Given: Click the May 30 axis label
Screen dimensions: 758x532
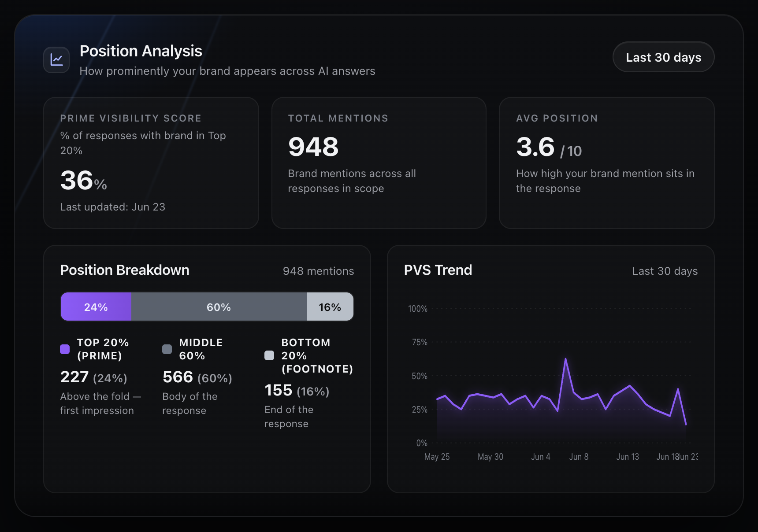Looking at the screenshot, I should pyautogui.click(x=490, y=457).
